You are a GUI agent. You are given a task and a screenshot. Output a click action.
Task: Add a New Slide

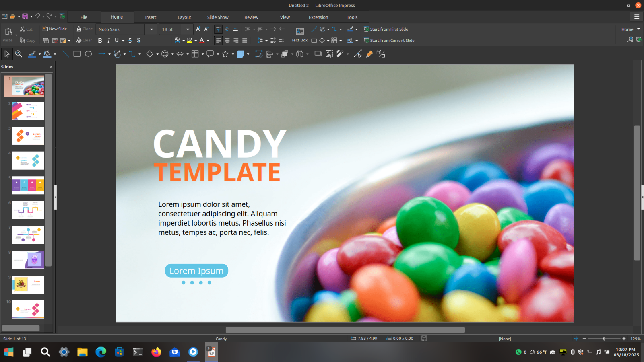[55, 29]
